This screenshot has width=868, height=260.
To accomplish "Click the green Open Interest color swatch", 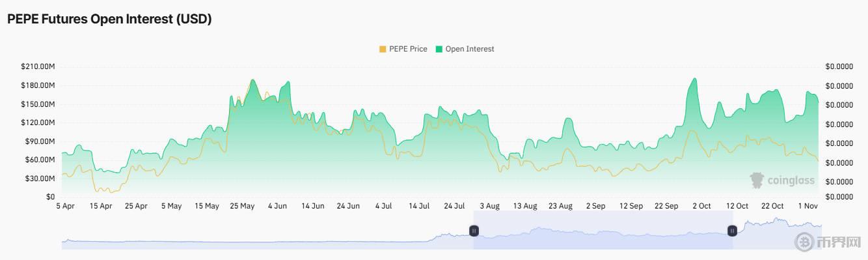I will [439, 49].
